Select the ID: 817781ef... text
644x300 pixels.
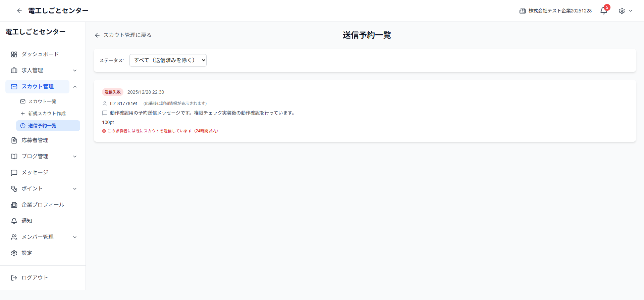(x=125, y=103)
